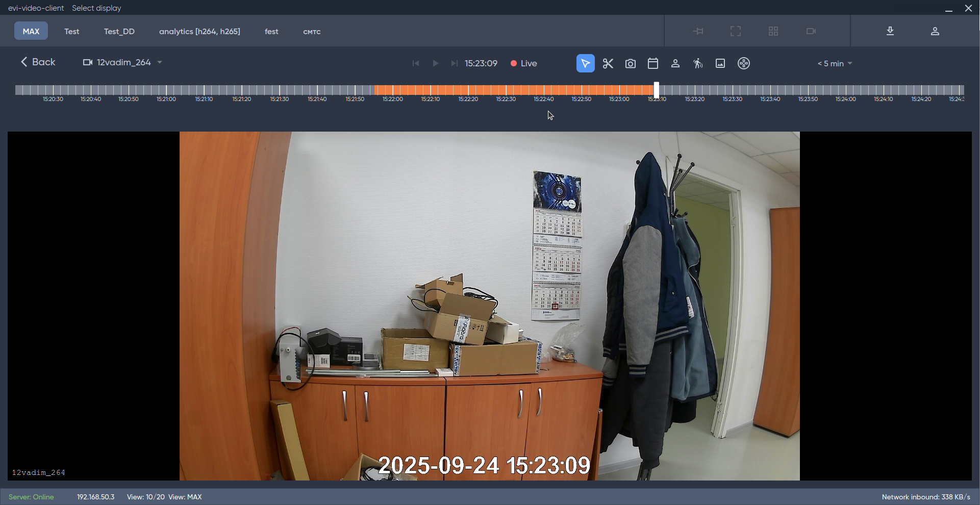Switch to the Test_DD tab

[x=119, y=32]
